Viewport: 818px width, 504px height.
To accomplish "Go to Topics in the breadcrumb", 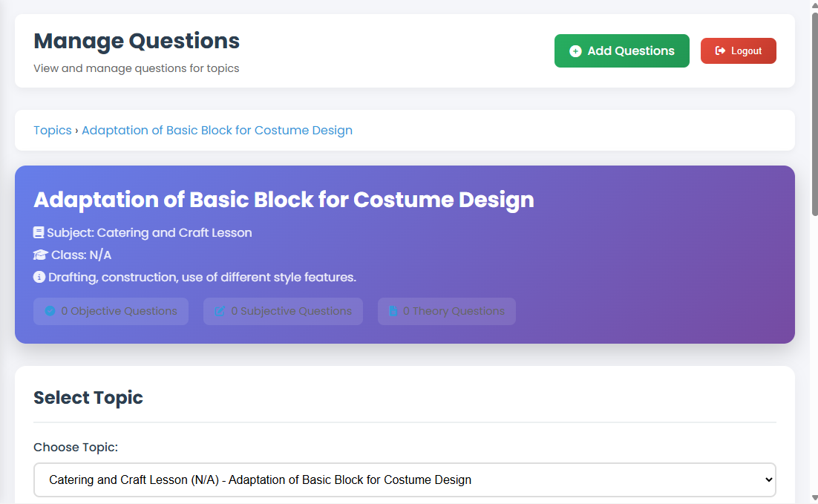I will [53, 131].
